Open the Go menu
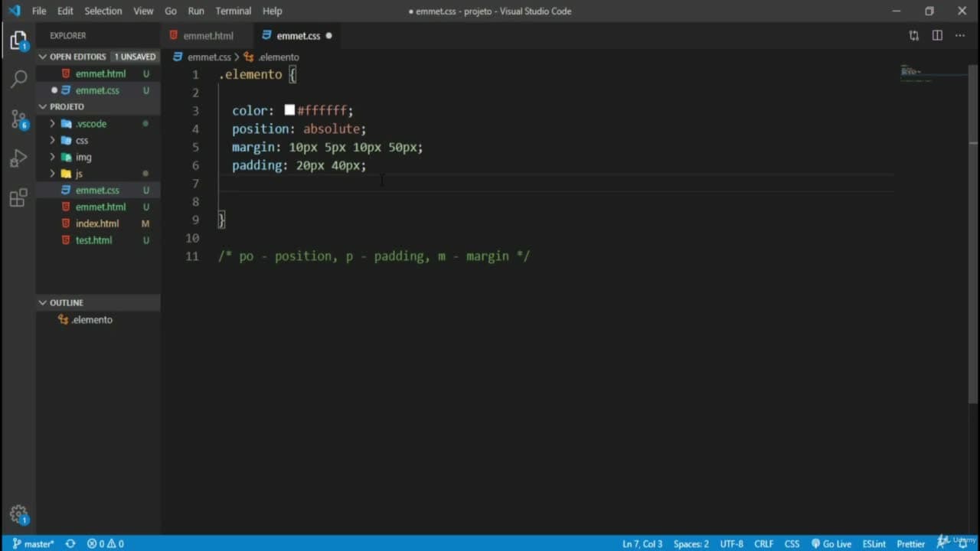 pyautogui.click(x=171, y=11)
